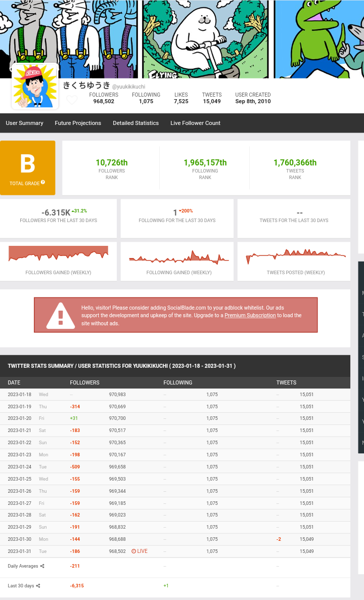Click the Twitter Stats Summary heading
Viewport: 364px width, 600px height.
(x=122, y=366)
